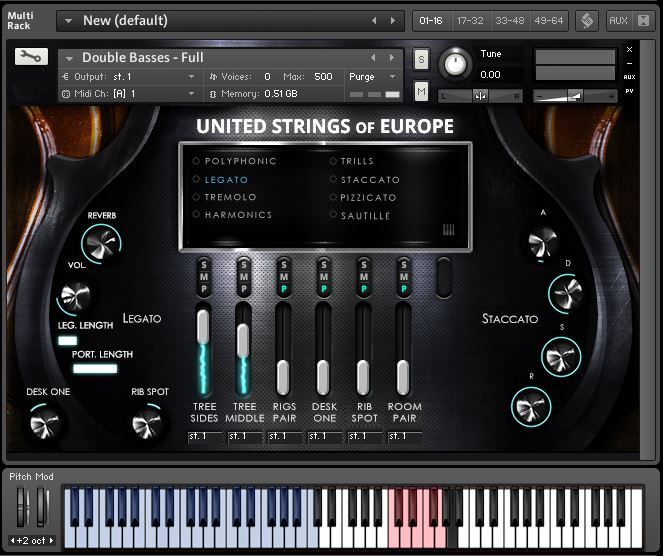Click the pan center icon on pan slider
663x556 pixels.
click(480, 96)
